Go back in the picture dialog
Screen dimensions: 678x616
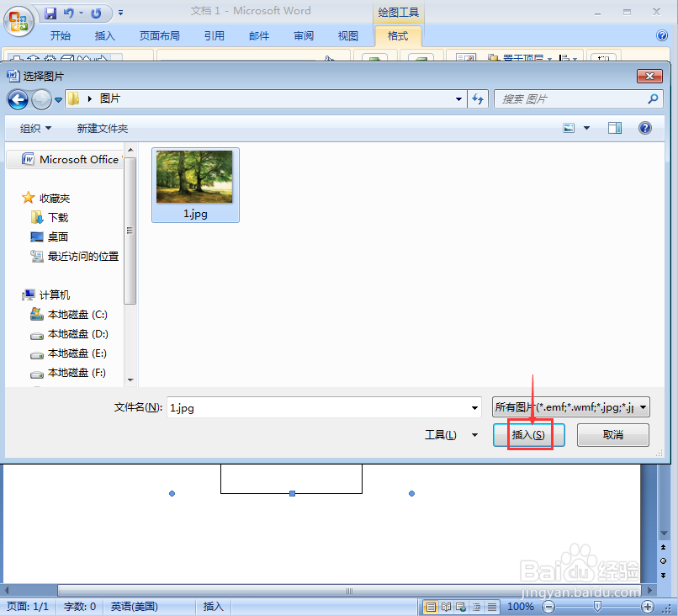tap(18, 99)
